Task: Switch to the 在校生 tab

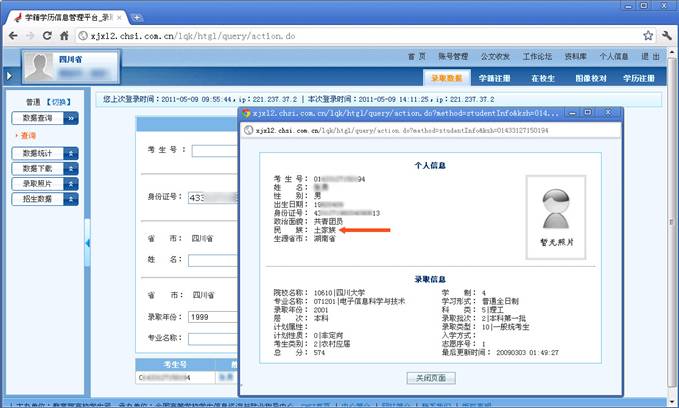Action: point(543,77)
